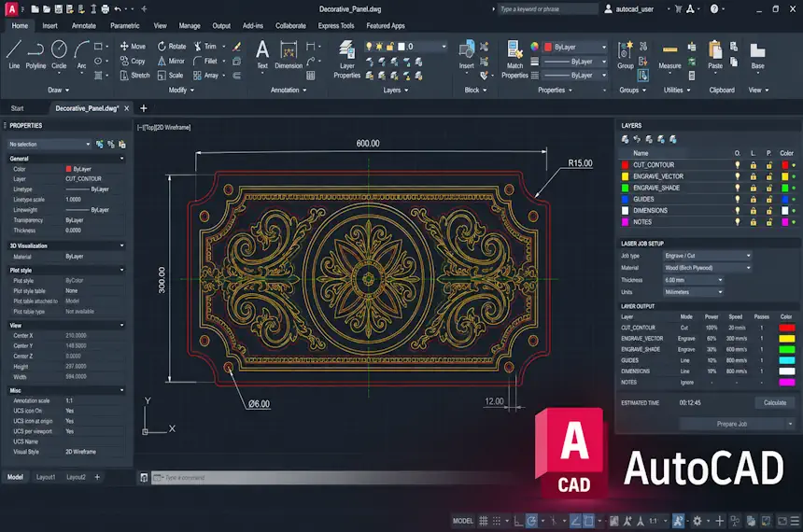803x532 pixels.
Task: Click the command line input field
Action: coord(328,478)
